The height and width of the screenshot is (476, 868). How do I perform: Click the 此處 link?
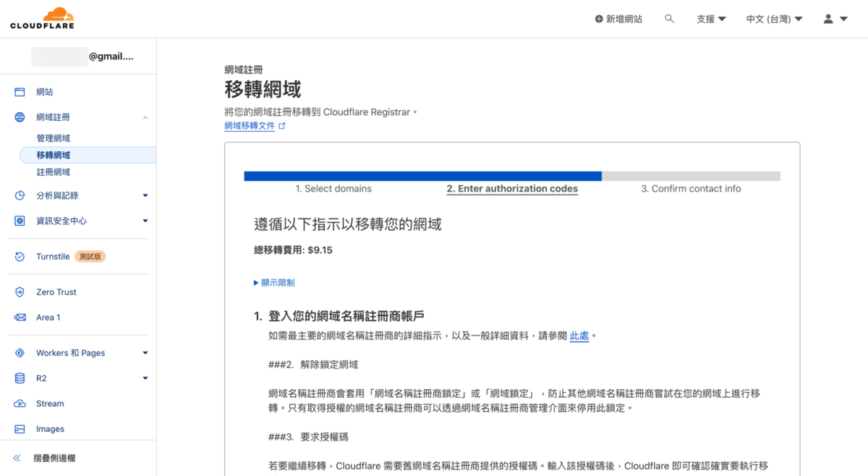[x=579, y=336]
